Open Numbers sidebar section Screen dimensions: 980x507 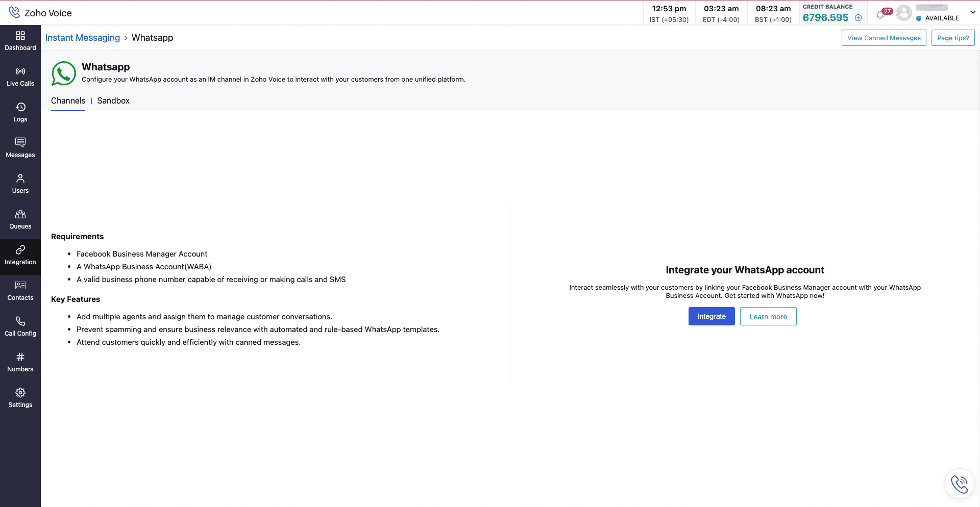pos(20,362)
